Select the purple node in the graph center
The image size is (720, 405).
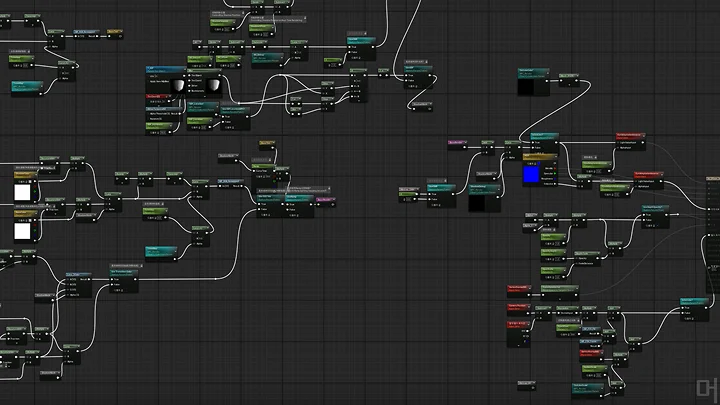click(325, 198)
